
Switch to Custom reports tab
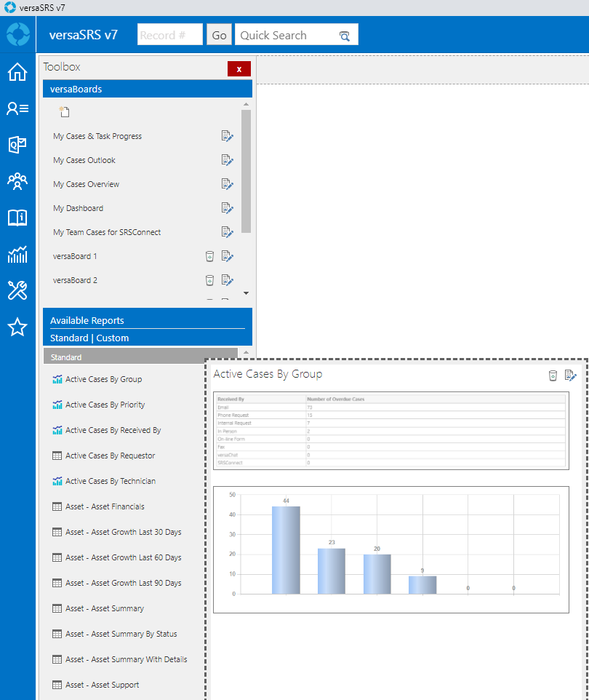[x=113, y=338]
